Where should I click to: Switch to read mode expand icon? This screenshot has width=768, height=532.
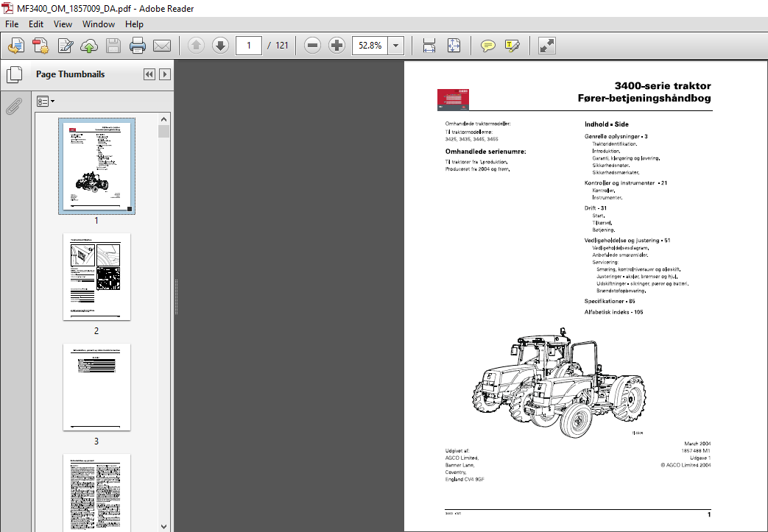pyautogui.click(x=546, y=46)
